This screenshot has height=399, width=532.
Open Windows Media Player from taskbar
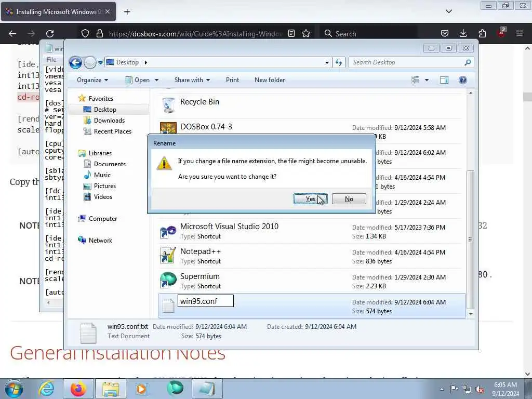pyautogui.click(x=142, y=389)
